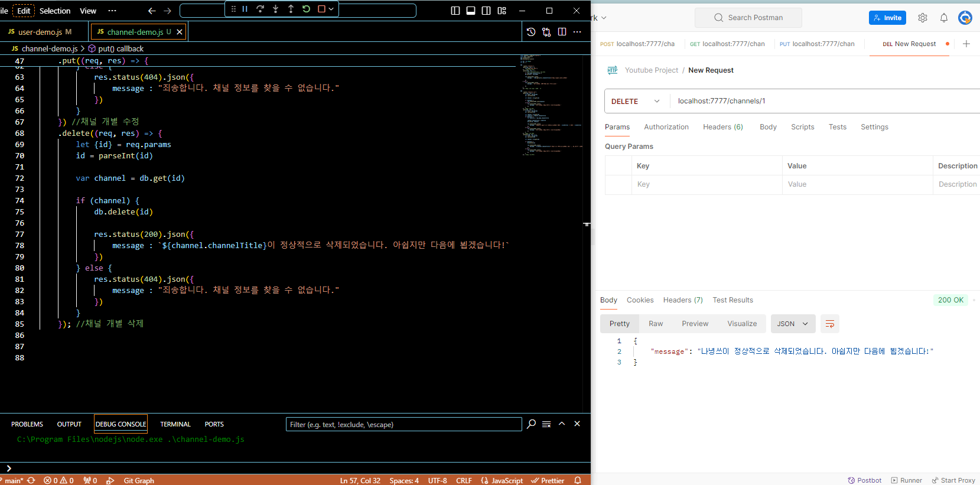980x485 pixels.
Task: Open the Edit menu
Action: [x=24, y=11]
